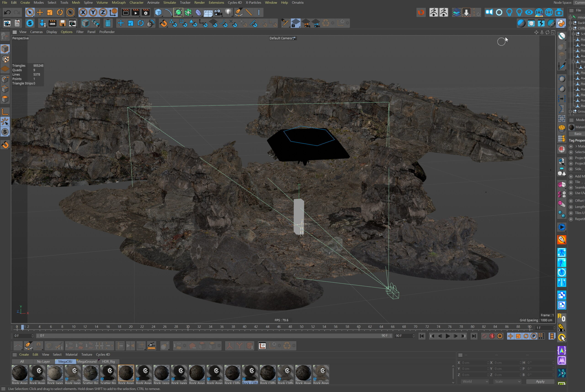Open Edit Render Settings clapperboard icon
This screenshot has width=585, height=392.
tap(146, 12)
